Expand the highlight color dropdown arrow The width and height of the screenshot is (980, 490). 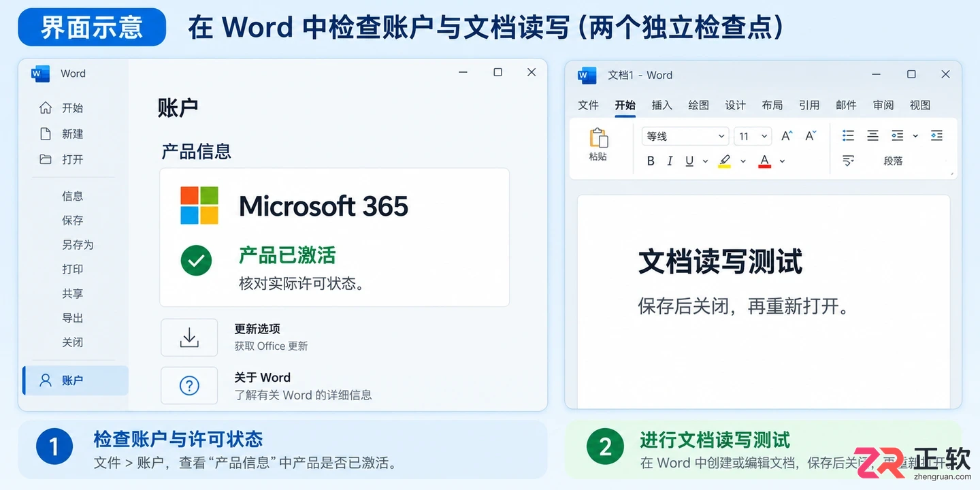point(743,161)
